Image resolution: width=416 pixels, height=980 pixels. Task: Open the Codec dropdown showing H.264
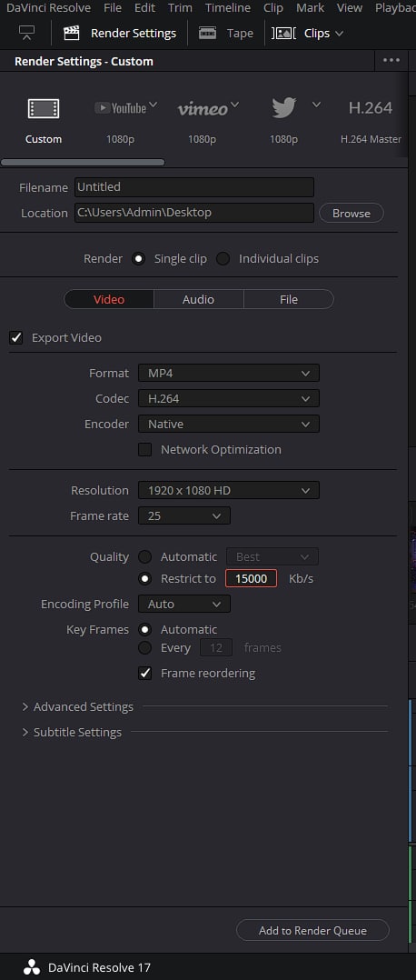pos(229,398)
